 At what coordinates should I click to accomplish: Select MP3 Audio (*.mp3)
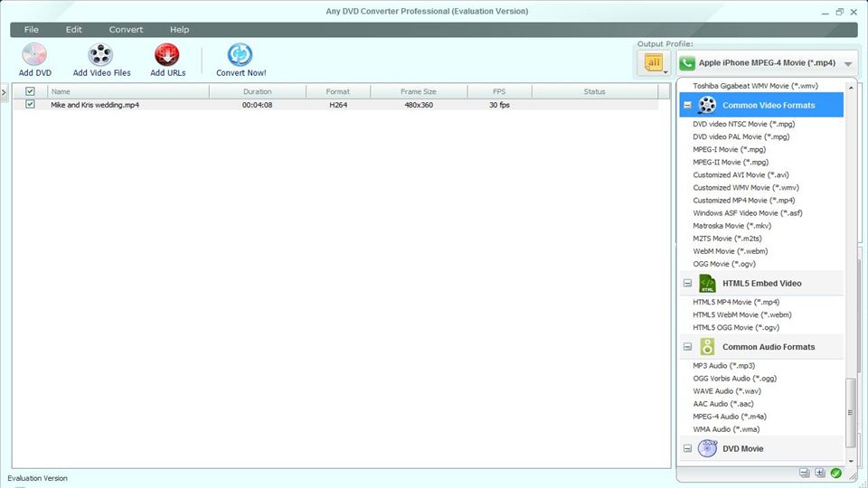[723, 366]
